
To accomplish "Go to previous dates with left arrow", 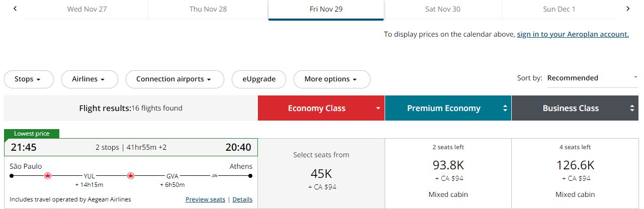I will click(15, 9).
